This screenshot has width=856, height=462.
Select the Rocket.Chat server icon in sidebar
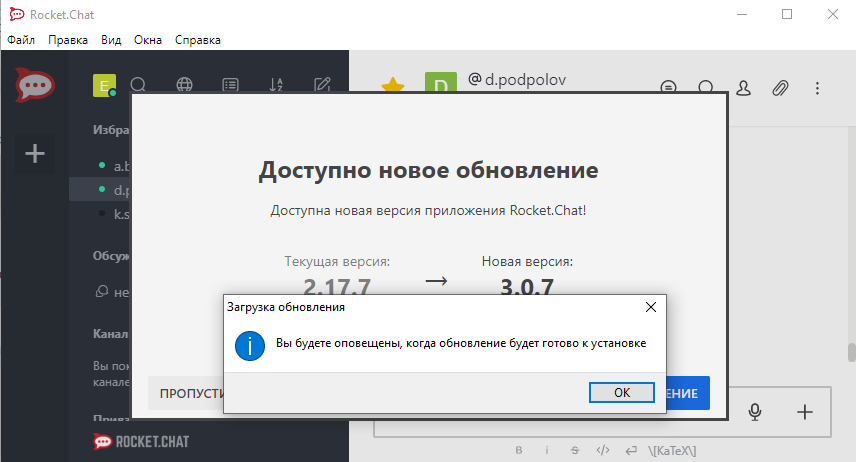(35, 85)
